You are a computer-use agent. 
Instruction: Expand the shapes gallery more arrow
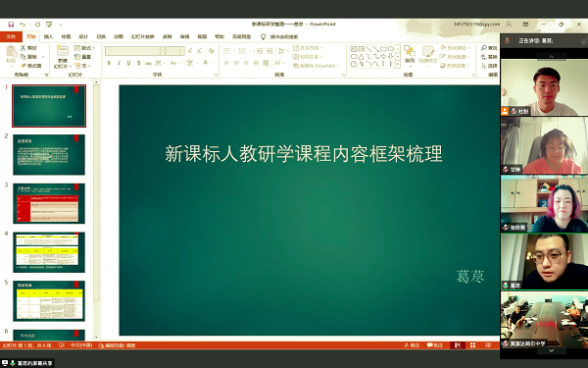point(398,64)
